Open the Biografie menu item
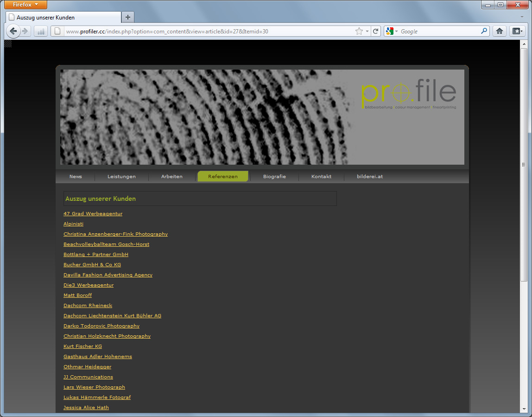Image resolution: width=532 pixels, height=417 pixels. pyautogui.click(x=274, y=177)
